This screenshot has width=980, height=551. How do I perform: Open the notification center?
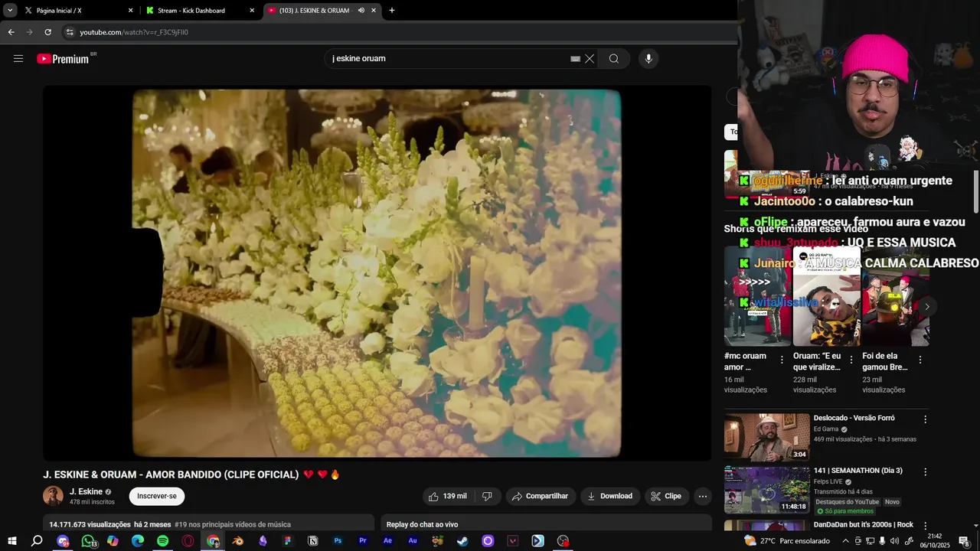pyautogui.click(x=964, y=541)
